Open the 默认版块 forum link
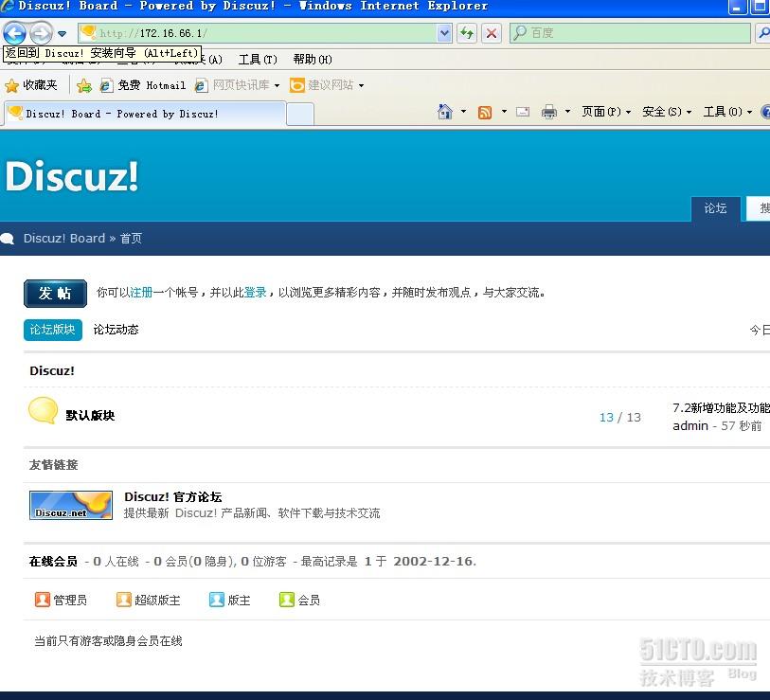 pyautogui.click(x=90, y=416)
